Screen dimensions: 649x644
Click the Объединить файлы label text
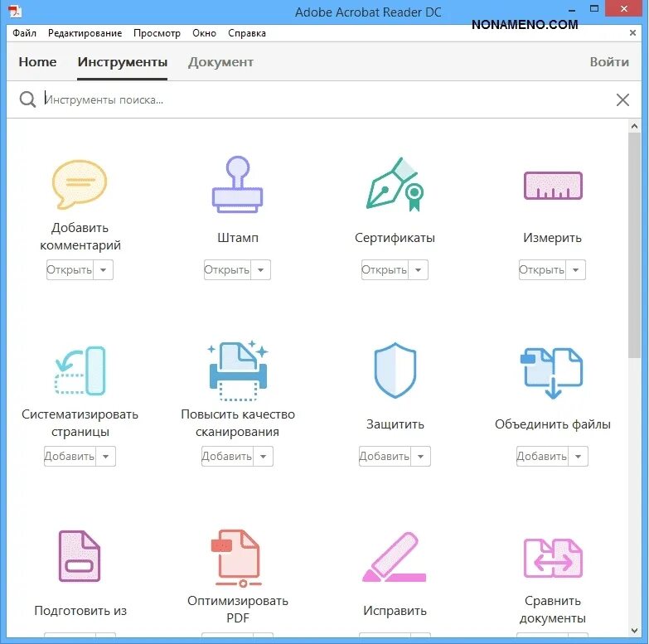(x=553, y=424)
